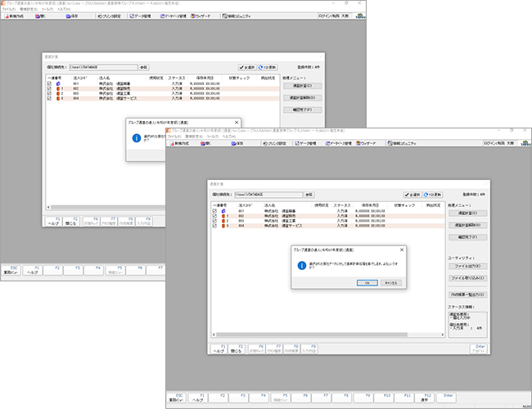
Task: Click 全選択 button in front dialog
Action: coord(413,195)
